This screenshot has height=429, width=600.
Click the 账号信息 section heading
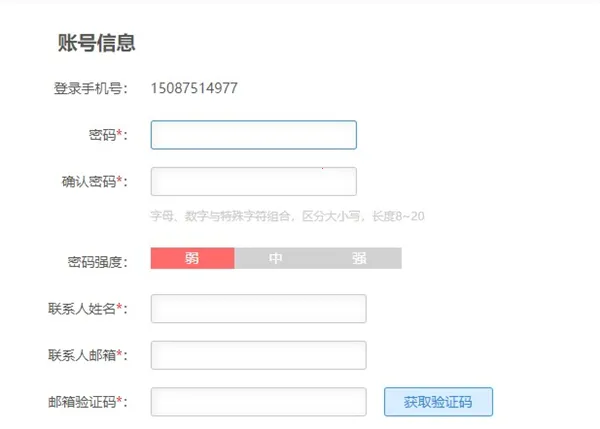96,43
